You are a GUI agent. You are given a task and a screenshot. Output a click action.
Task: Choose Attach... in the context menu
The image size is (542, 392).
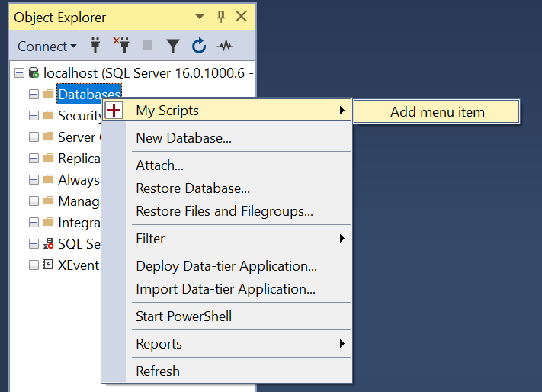coord(227,165)
